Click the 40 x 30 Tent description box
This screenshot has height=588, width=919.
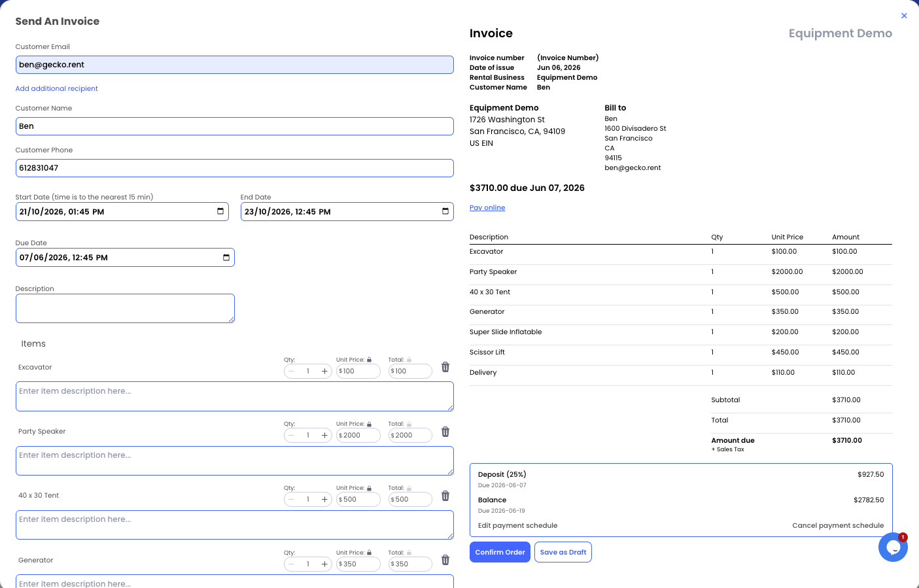[x=235, y=525]
